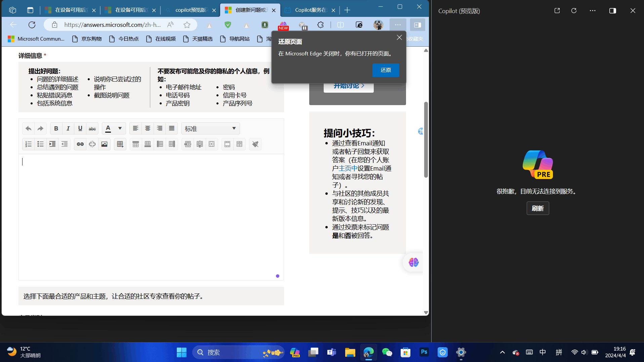
Task: Delete the table row
Action: [x=188, y=144]
